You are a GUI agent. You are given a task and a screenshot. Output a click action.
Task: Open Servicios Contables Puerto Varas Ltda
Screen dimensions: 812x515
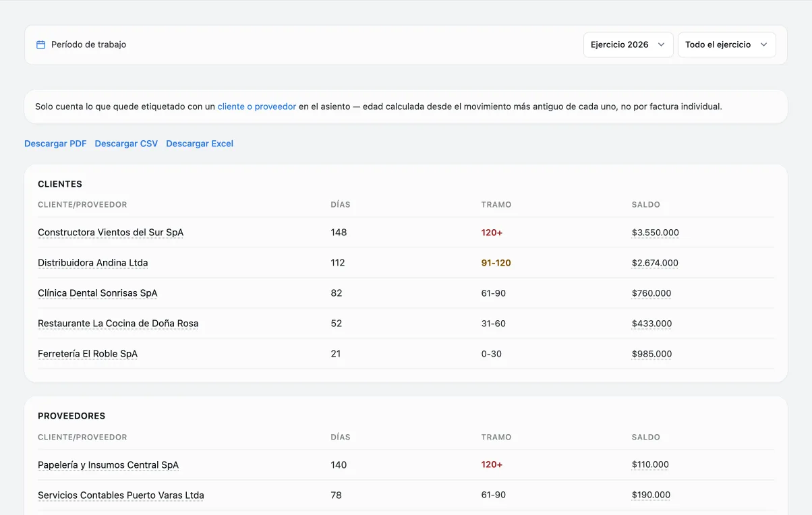[121, 495]
